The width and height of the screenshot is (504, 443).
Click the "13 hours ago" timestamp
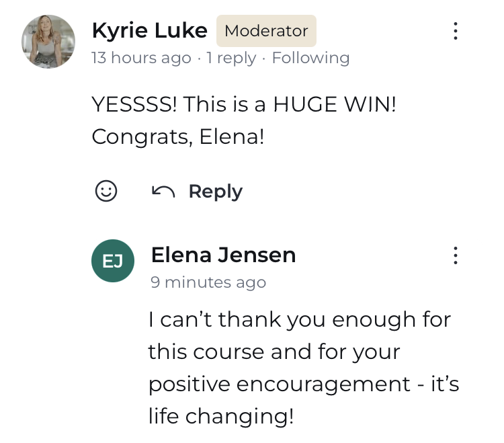(141, 58)
